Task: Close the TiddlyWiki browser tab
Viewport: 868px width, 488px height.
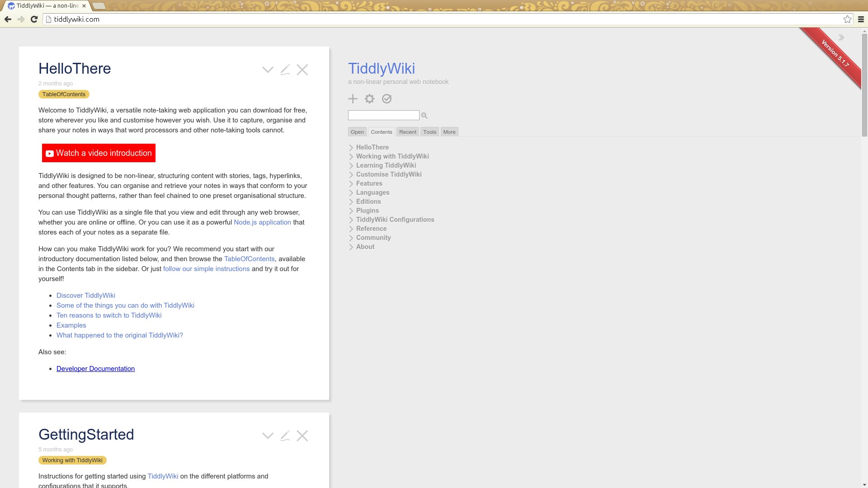Action: [84, 6]
